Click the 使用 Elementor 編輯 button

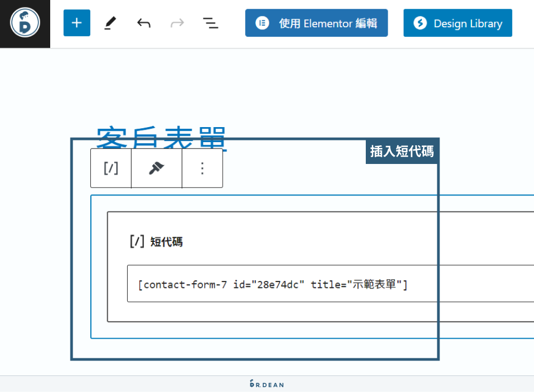tap(316, 22)
